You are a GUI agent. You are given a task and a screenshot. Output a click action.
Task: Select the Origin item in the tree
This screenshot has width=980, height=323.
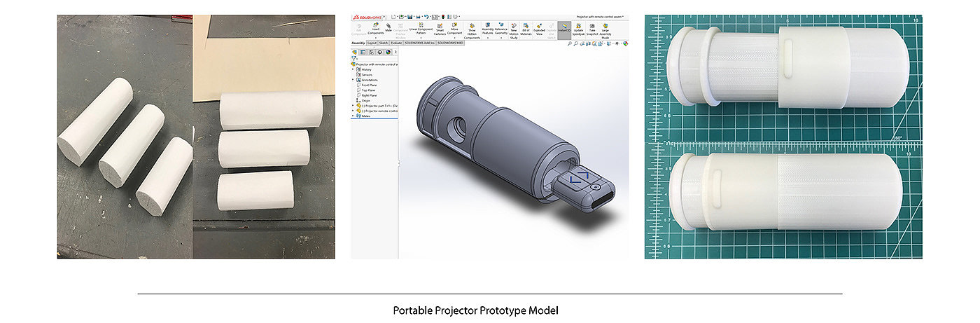[367, 100]
